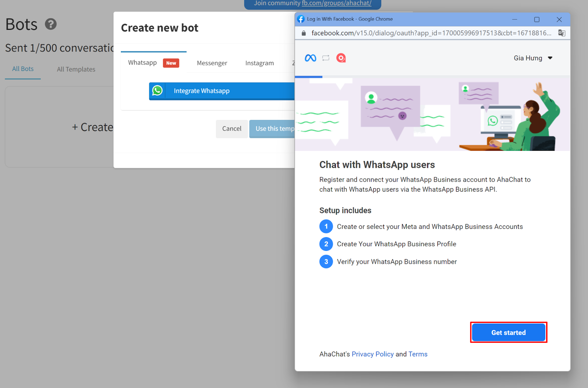
Task: Click the 'Sent 1/500 conversations' text
Action: pos(60,48)
